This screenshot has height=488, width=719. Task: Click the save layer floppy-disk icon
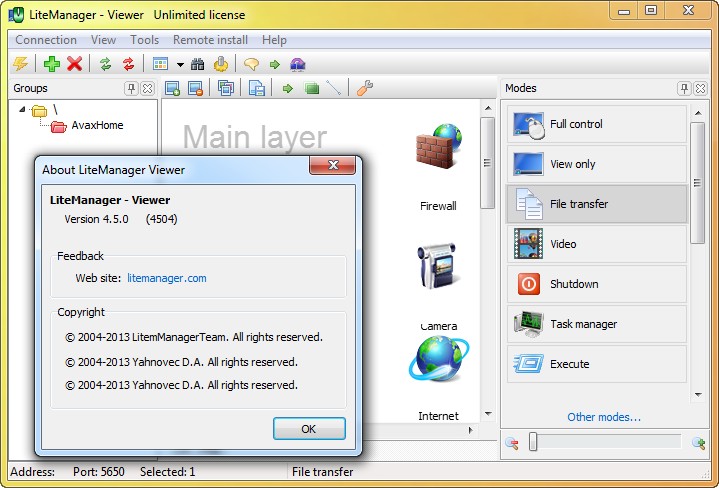click(257, 88)
